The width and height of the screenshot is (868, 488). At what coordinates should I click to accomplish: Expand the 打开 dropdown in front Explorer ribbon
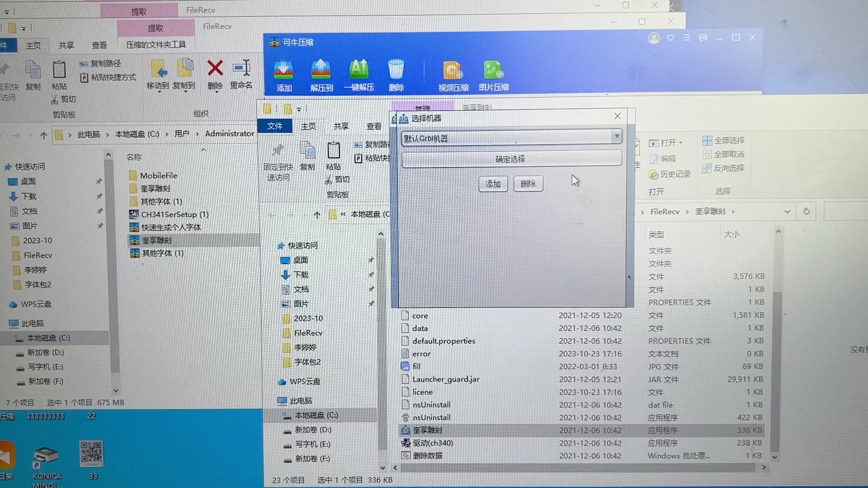(680, 143)
